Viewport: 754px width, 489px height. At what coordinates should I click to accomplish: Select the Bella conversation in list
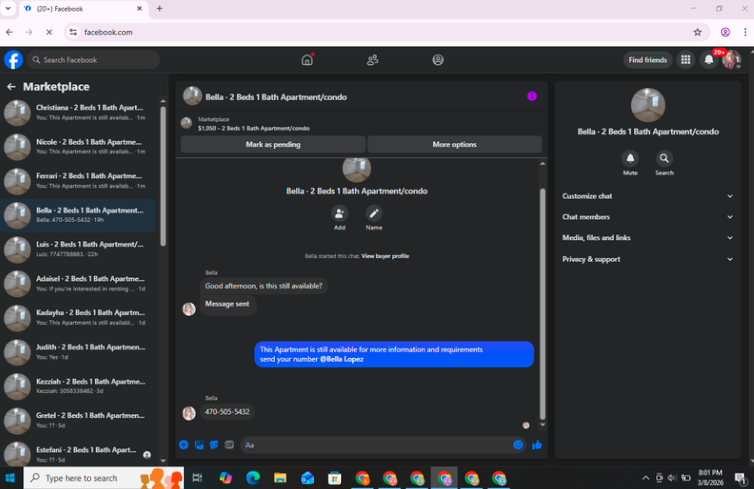tap(79, 215)
